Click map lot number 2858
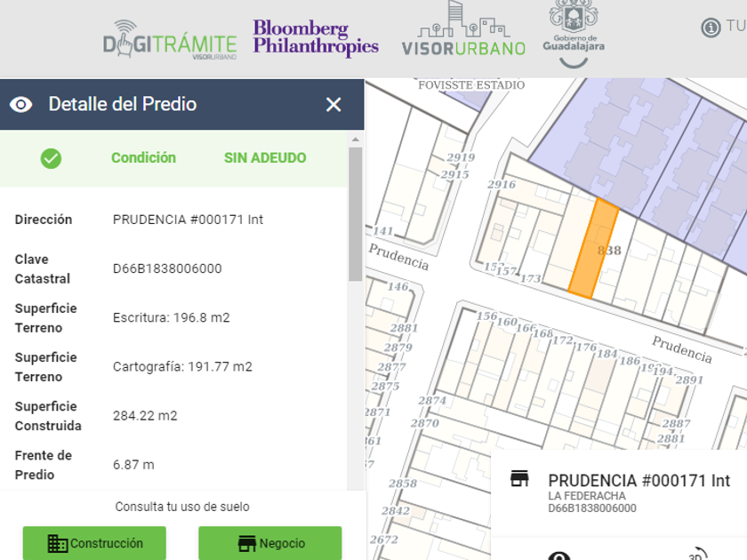Image resolution: width=747 pixels, height=560 pixels. (403, 484)
